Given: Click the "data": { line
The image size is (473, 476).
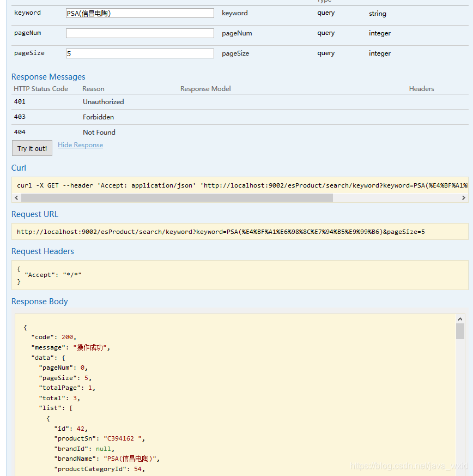Looking at the screenshot, I should pyautogui.click(x=48, y=358).
